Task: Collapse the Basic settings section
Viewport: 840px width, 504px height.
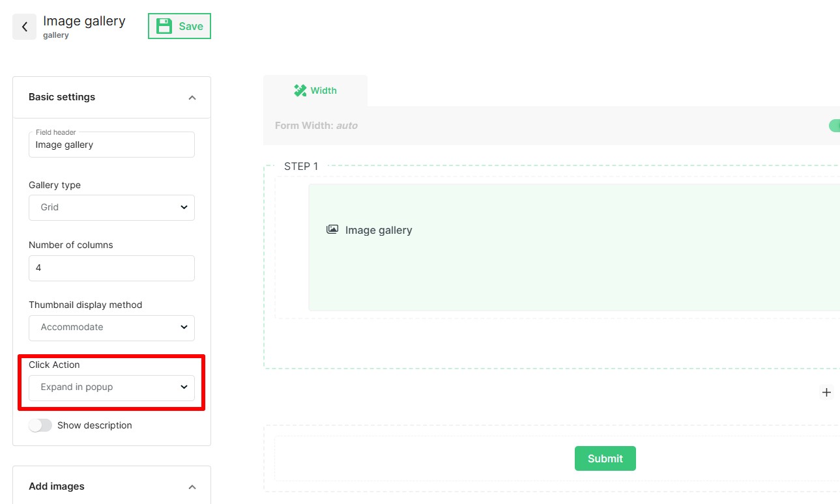Action: 192,96
